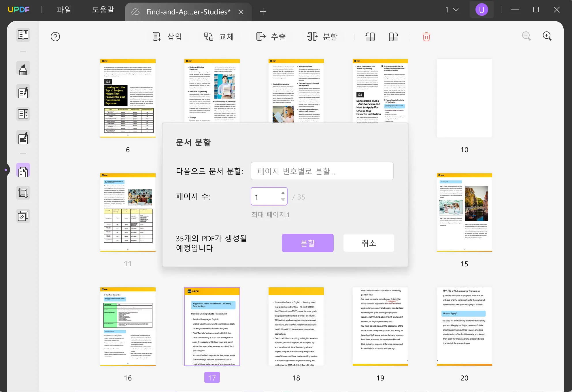Select page 9 thumbnail Scholarship Rules
The width and height of the screenshot is (572, 392).
(x=380, y=91)
